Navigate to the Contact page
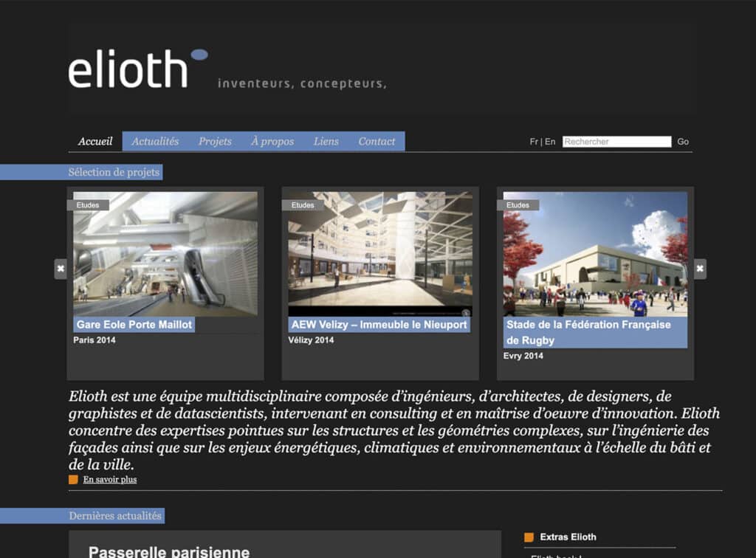 (377, 142)
